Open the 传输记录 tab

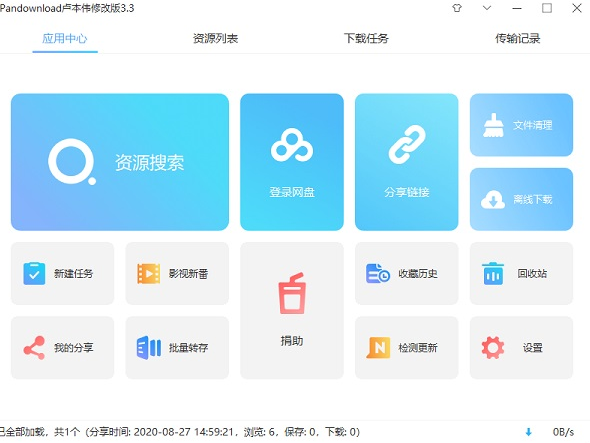517,38
